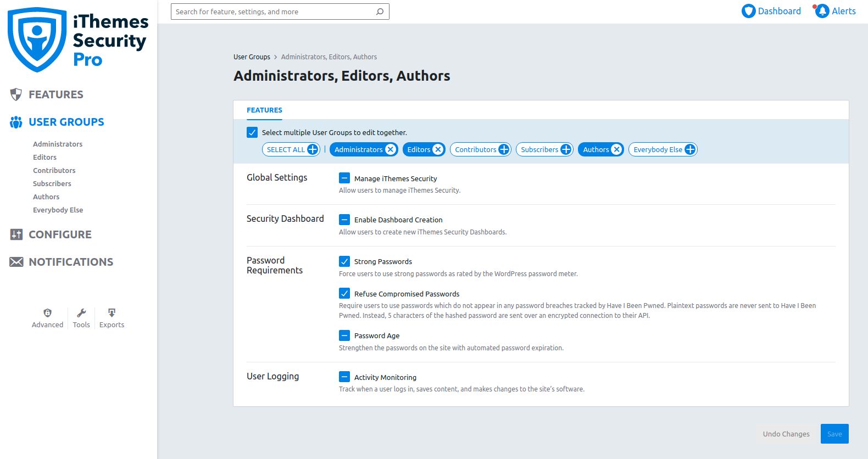Select Everybody Else in sidebar list
Image resolution: width=868 pixels, height=459 pixels.
pyautogui.click(x=58, y=210)
